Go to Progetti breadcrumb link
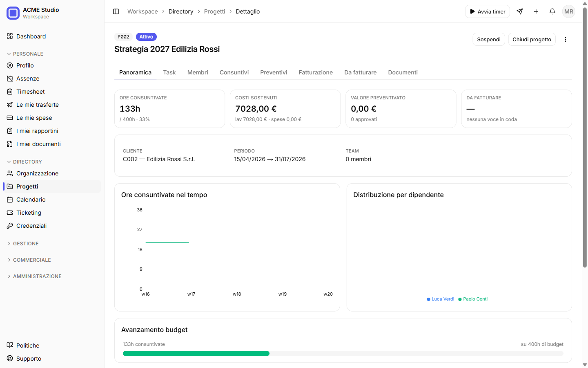 tap(214, 11)
